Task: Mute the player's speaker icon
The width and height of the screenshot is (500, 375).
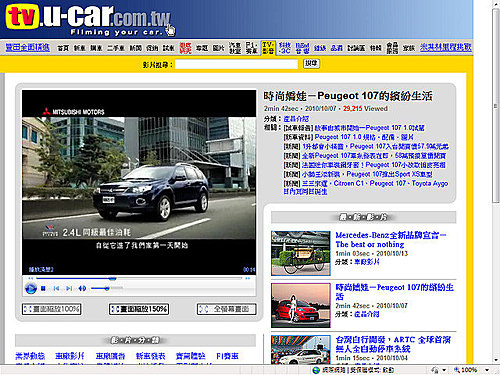Action: click(x=82, y=288)
